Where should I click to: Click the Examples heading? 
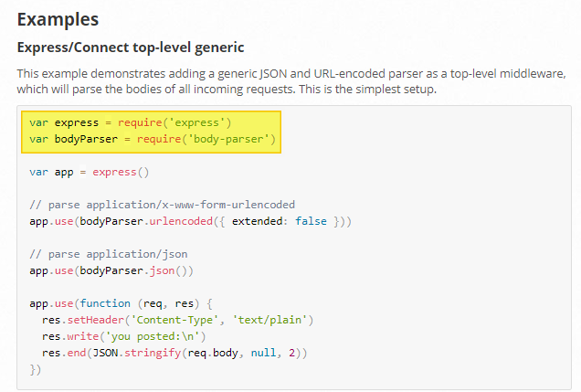58,19
